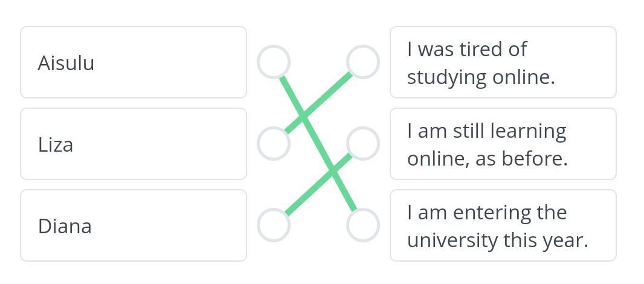Select the 'I am still learning online, as before.' card
Image resolution: width=644 pixels, height=284 pixels.
pos(503,144)
